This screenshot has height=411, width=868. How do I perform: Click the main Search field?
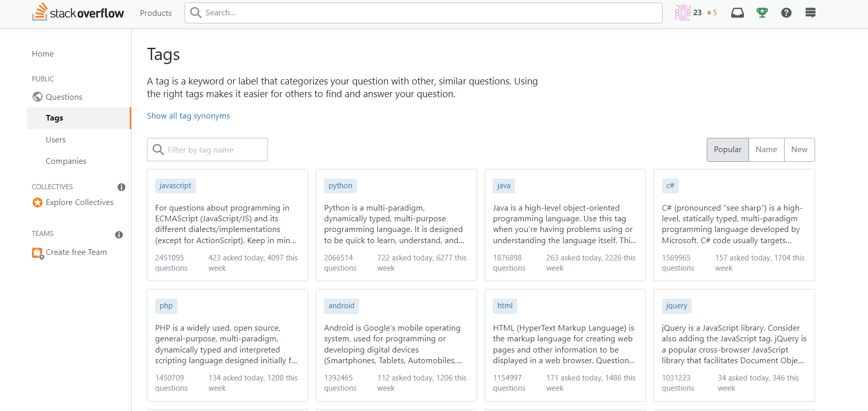[424, 13]
